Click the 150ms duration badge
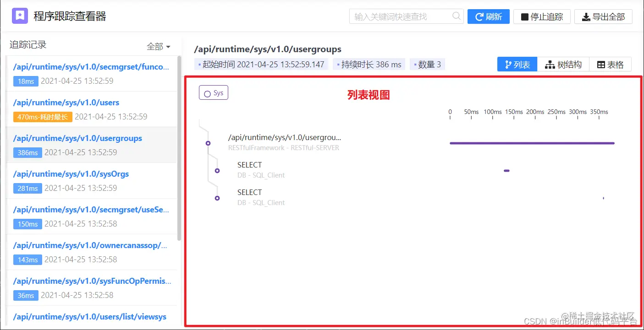The image size is (644, 330). [x=28, y=224]
